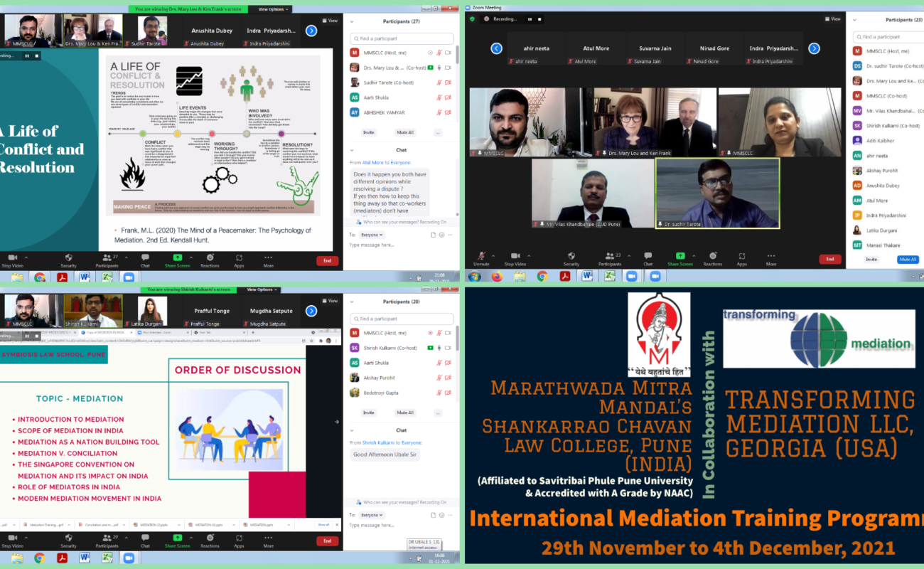Open Apps in the 27-participant meeting toolbar

pyautogui.click(x=239, y=260)
